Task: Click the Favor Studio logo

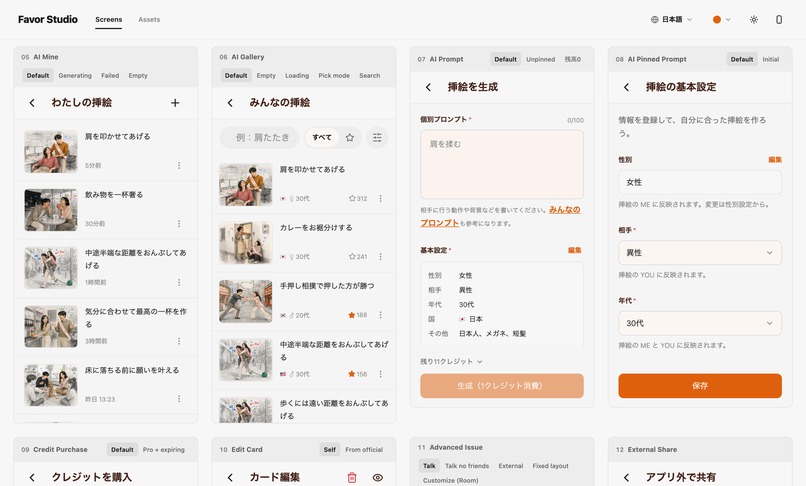Action: tap(48, 20)
